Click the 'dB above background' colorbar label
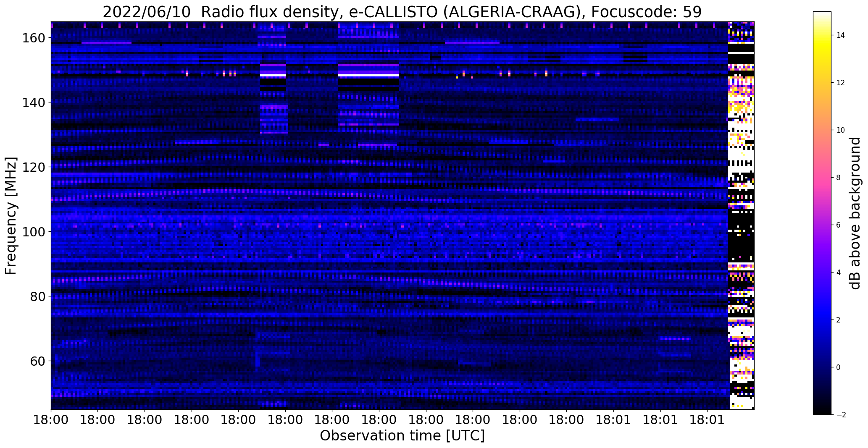 pos(855,213)
